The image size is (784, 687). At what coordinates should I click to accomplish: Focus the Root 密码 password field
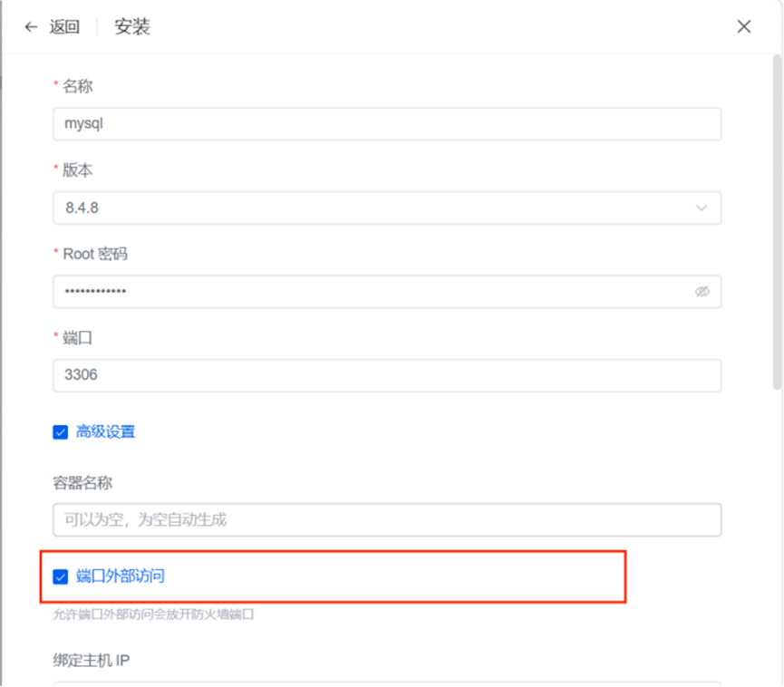[387, 292]
